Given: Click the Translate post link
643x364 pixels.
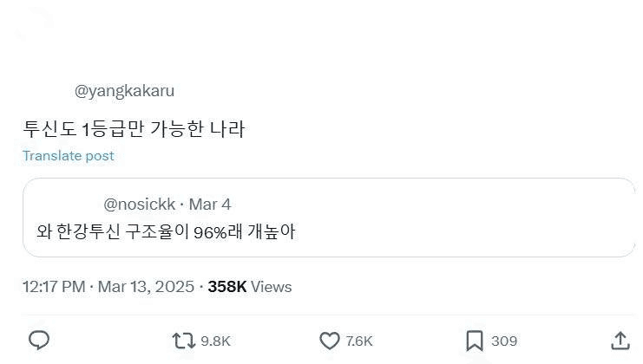Looking at the screenshot, I should tap(68, 156).
